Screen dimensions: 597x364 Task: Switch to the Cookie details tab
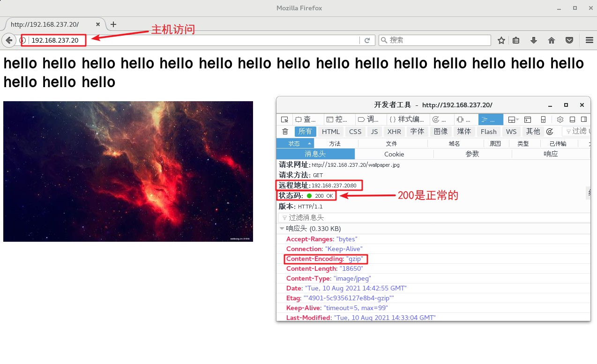394,154
